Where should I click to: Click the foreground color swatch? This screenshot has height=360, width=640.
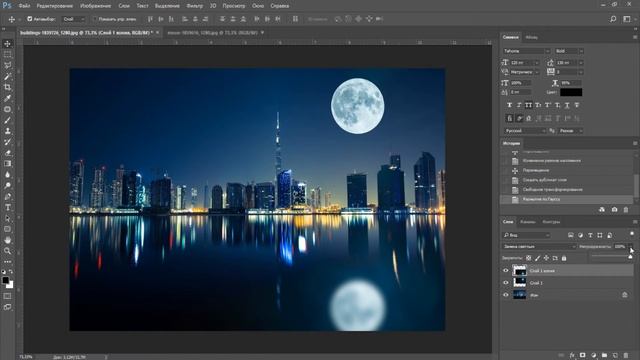click(5, 280)
